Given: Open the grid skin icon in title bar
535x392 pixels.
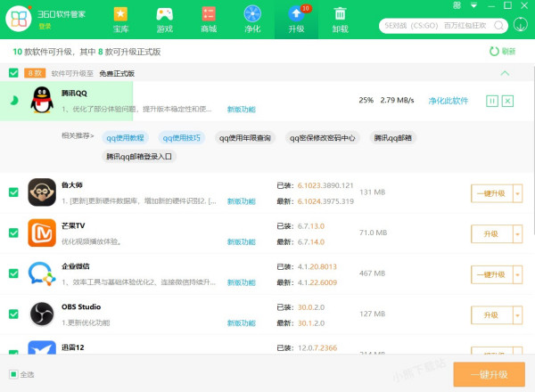Looking at the screenshot, I should tap(457, 5).
